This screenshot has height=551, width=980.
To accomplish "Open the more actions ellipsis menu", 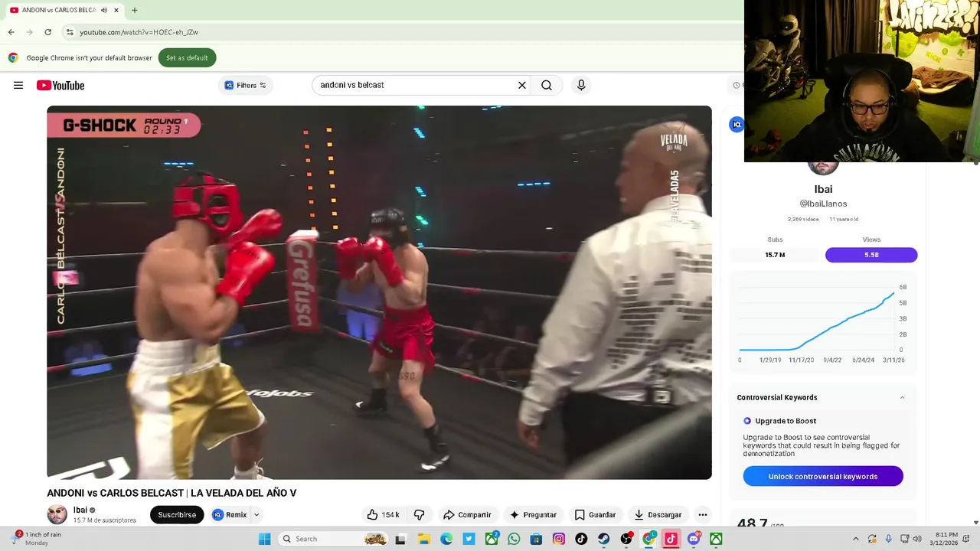I will pos(702,515).
